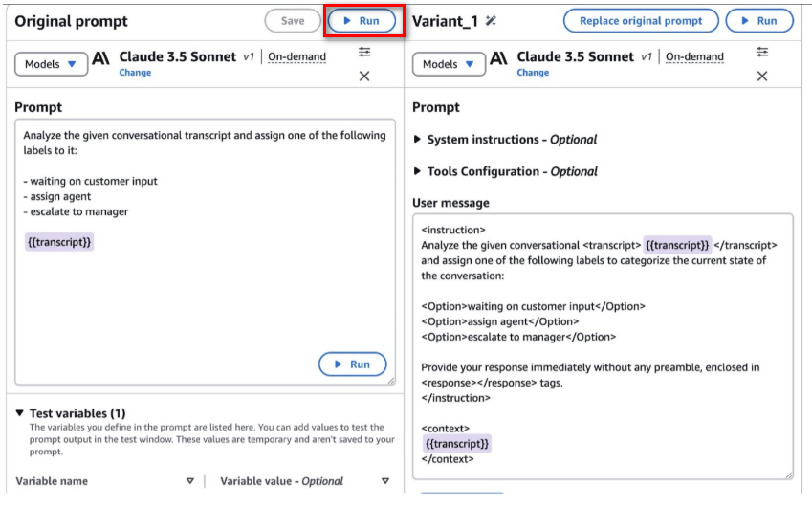Sort by Variable name column arrow
Viewport: 812px width, 508px height.
tap(190, 481)
